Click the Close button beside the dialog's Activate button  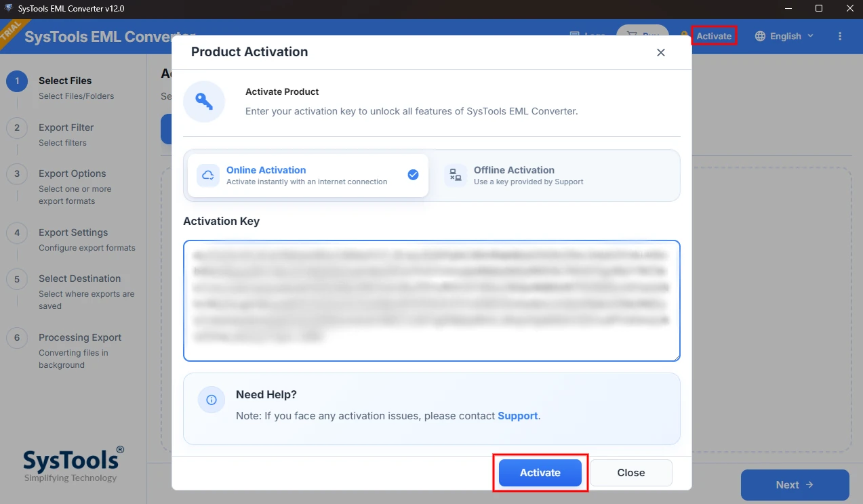pyautogui.click(x=631, y=473)
